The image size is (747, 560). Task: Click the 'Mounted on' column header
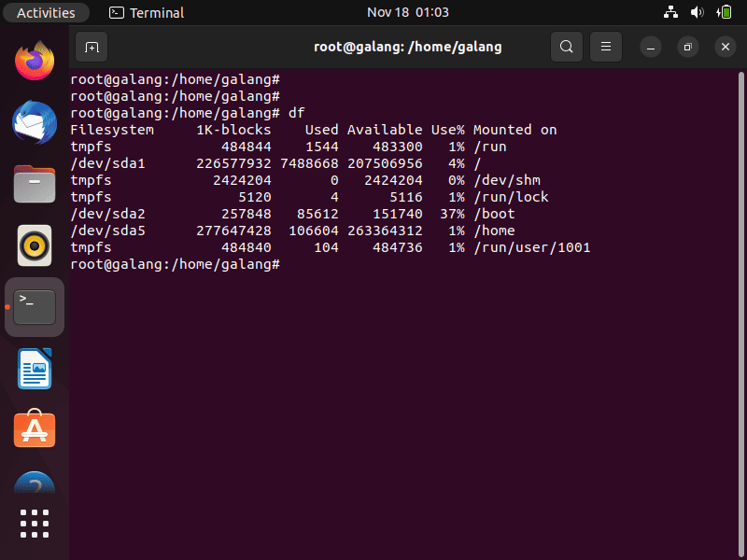click(x=515, y=130)
